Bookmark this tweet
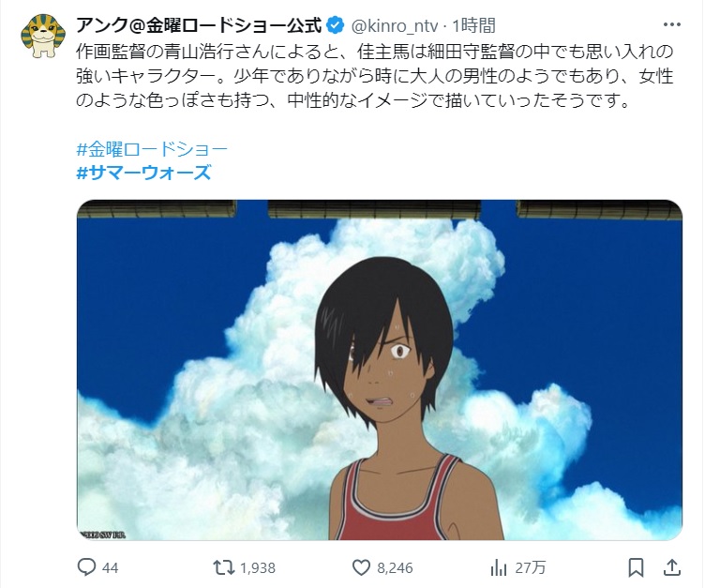Image resolution: width=705 pixels, height=588 pixels. tap(636, 567)
